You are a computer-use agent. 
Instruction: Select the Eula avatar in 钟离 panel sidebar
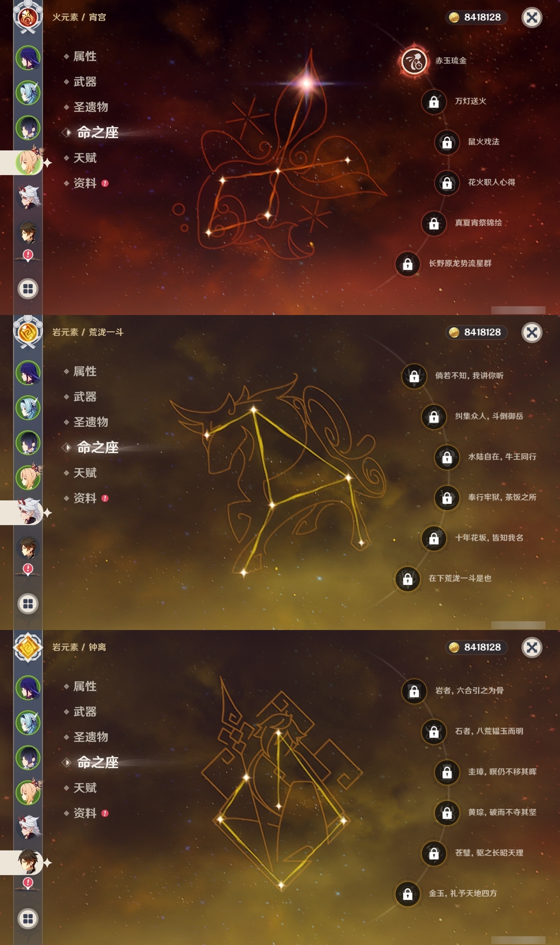pyautogui.click(x=28, y=723)
